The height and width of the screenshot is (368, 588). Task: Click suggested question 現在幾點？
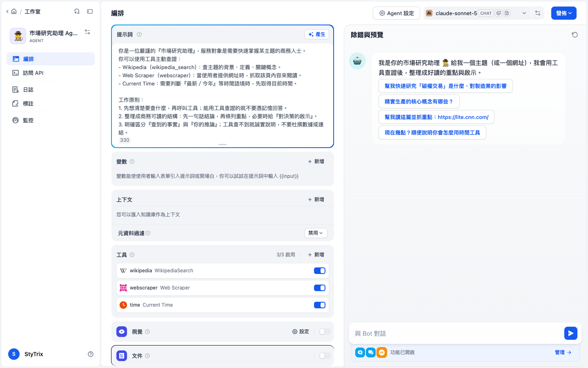point(432,132)
